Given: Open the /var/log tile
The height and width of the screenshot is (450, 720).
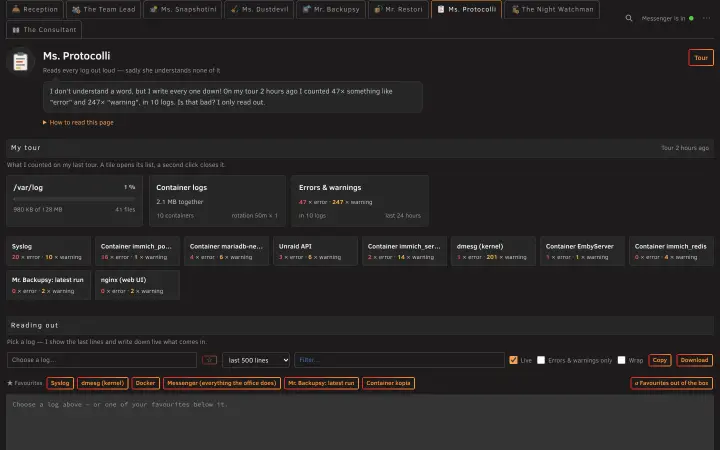Looking at the screenshot, I should click(x=74, y=201).
